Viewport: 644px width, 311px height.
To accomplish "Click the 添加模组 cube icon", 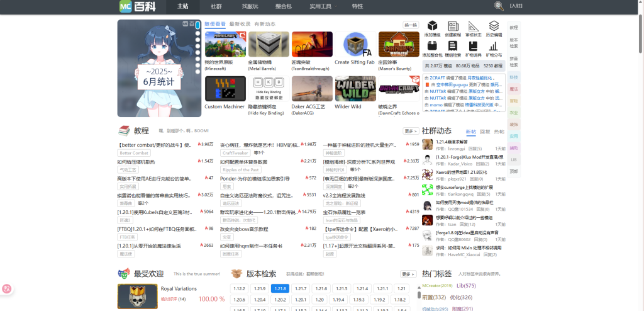I will pos(432,26).
